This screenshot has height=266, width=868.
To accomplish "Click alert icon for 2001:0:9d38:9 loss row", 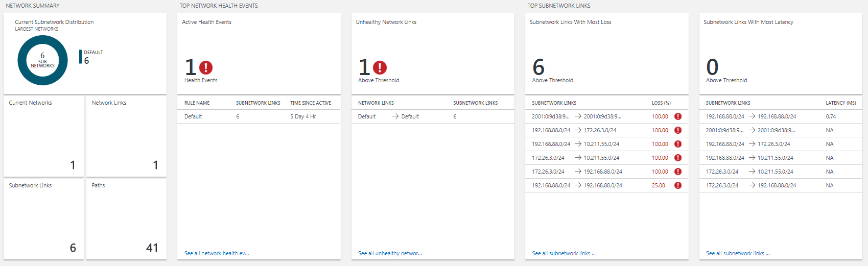I will [678, 116].
